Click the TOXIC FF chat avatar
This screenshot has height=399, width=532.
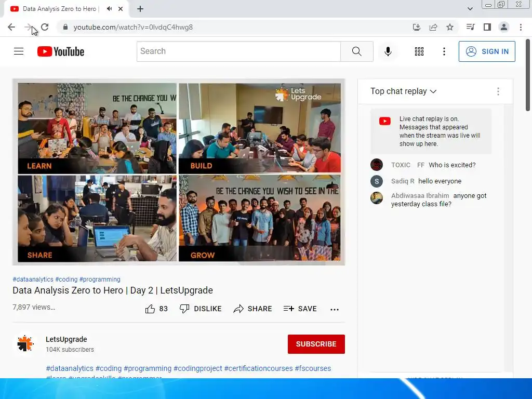coord(377,165)
